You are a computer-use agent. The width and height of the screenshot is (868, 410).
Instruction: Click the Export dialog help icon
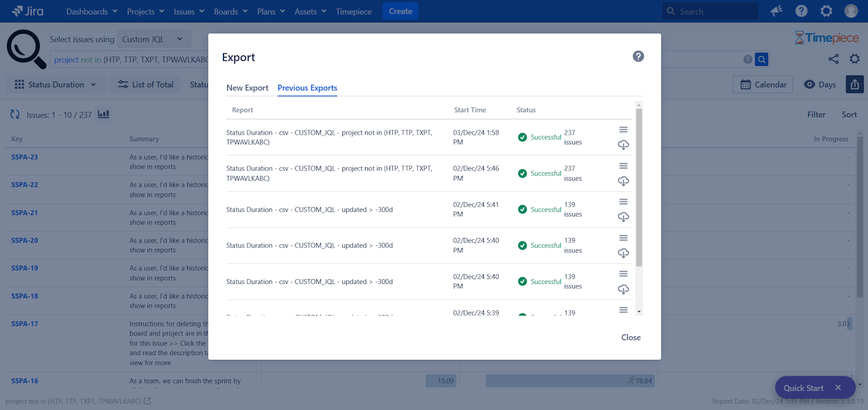638,56
